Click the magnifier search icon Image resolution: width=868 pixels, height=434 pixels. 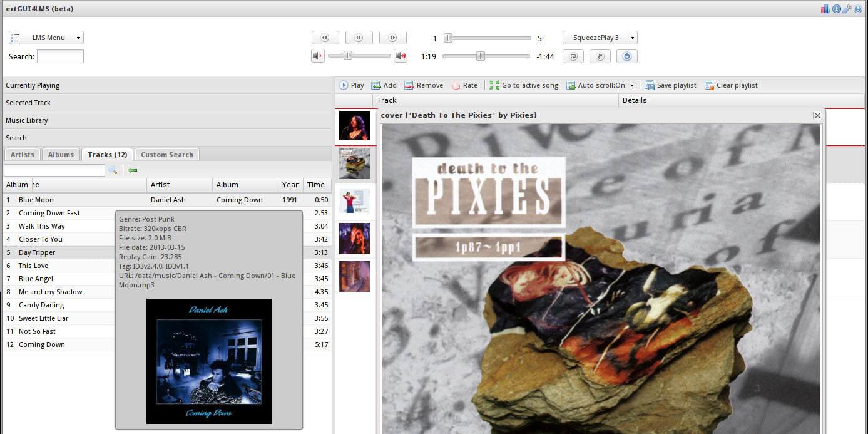coord(113,170)
